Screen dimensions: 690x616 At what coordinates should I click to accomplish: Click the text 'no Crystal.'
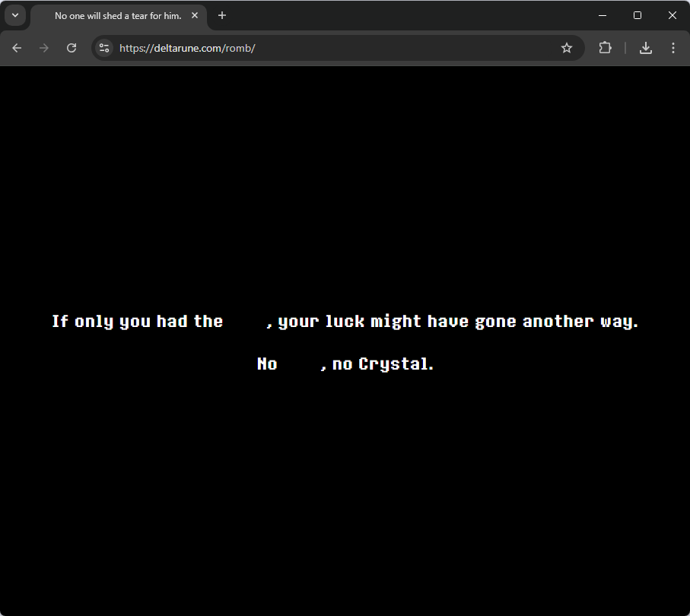coord(383,364)
